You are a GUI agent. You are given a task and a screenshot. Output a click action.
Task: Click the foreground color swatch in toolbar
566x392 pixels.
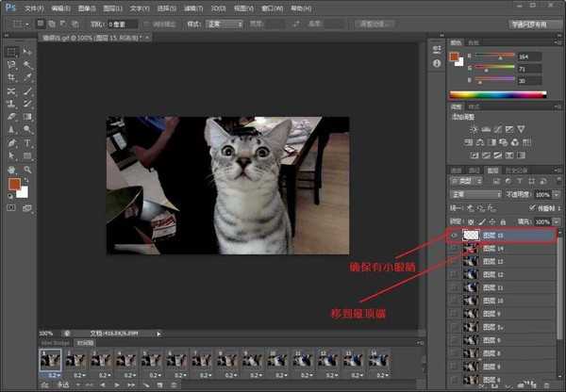[x=14, y=184]
